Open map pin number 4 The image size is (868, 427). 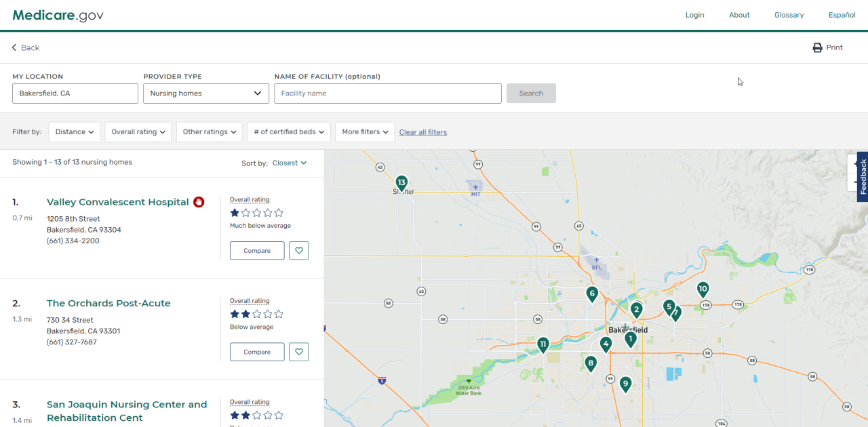pyautogui.click(x=606, y=345)
